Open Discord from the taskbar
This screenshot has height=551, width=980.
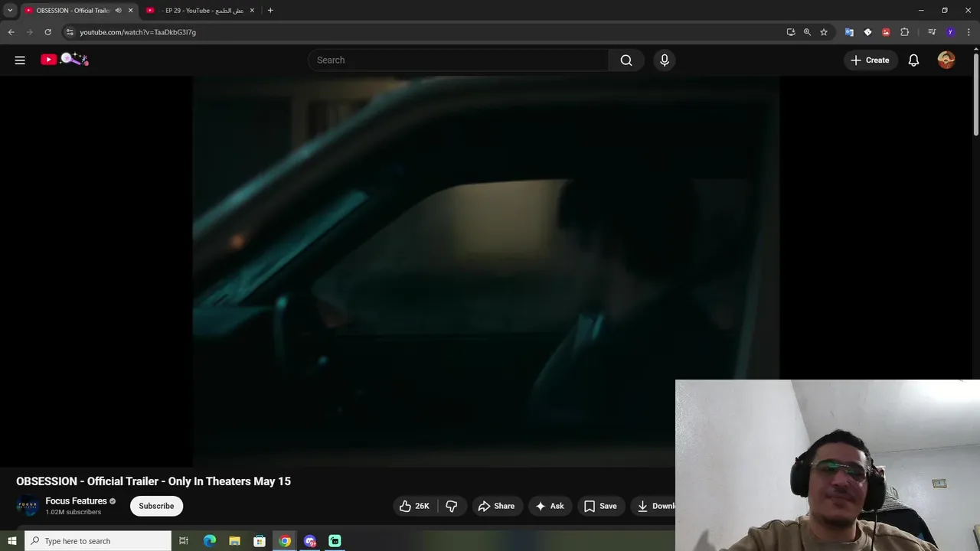coord(310,541)
